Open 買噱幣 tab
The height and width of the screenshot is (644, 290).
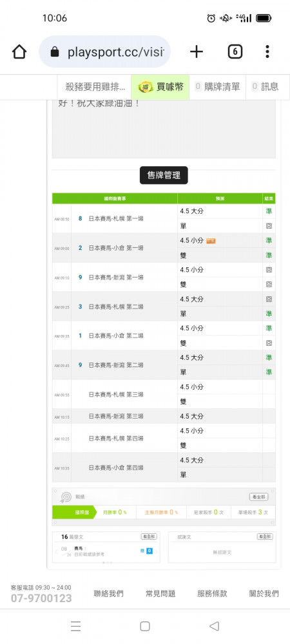160,87
